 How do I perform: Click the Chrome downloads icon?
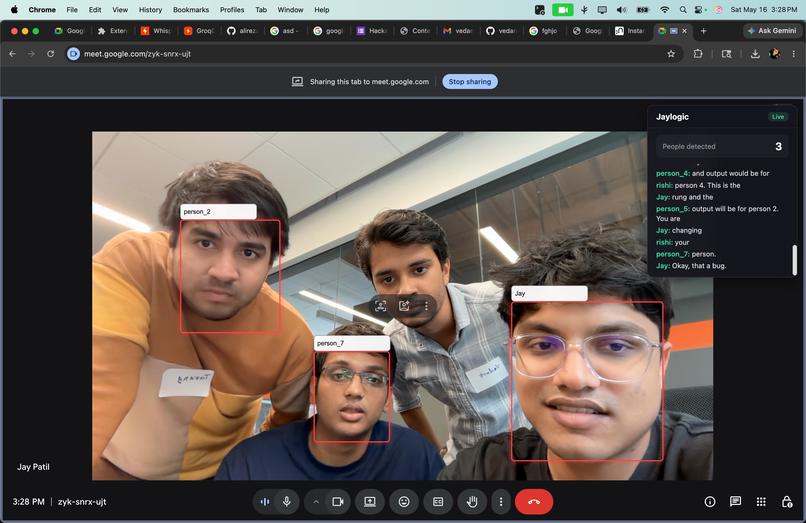[x=755, y=53]
